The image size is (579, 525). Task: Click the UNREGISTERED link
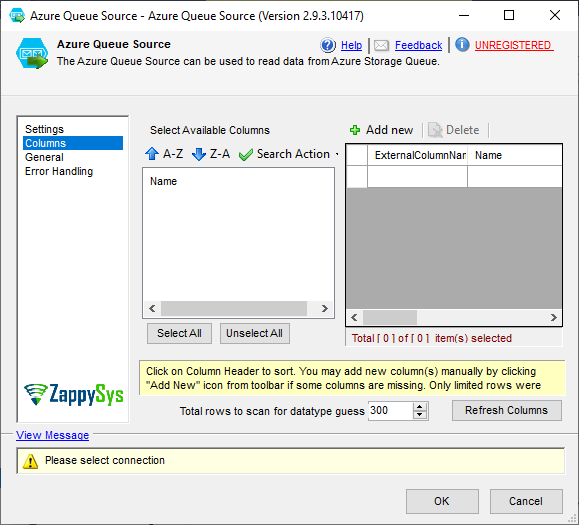(514, 45)
